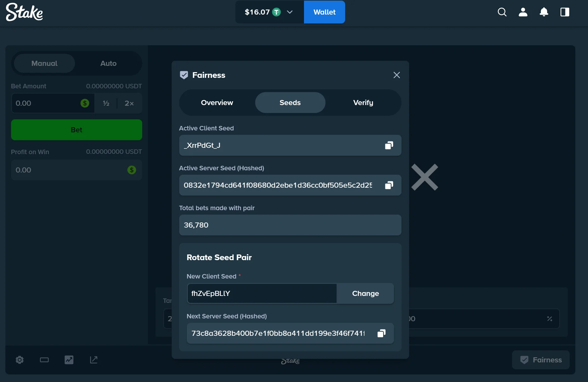The height and width of the screenshot is (382, 588).
Task: Switch to Auto betting mode
Action: [x=108, y=63]
